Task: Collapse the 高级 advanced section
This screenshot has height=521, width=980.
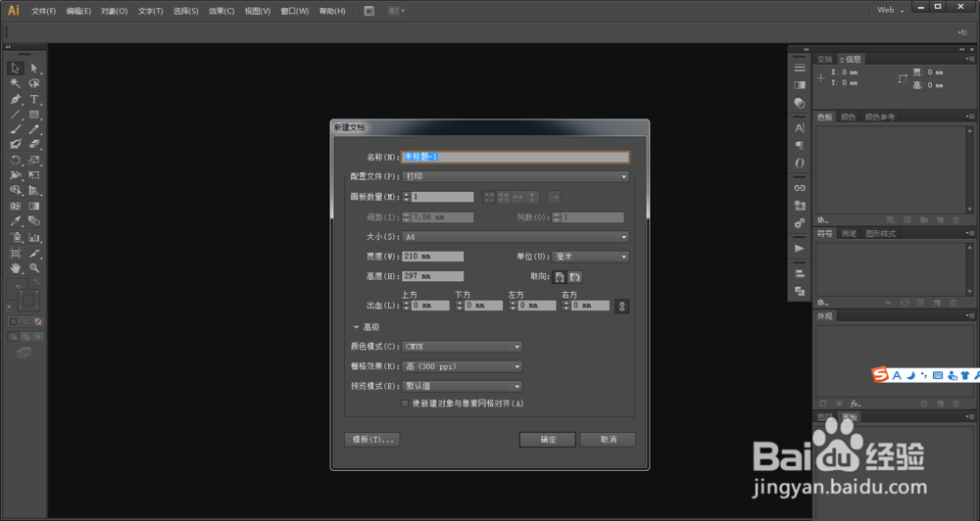Action: (357, 327)
